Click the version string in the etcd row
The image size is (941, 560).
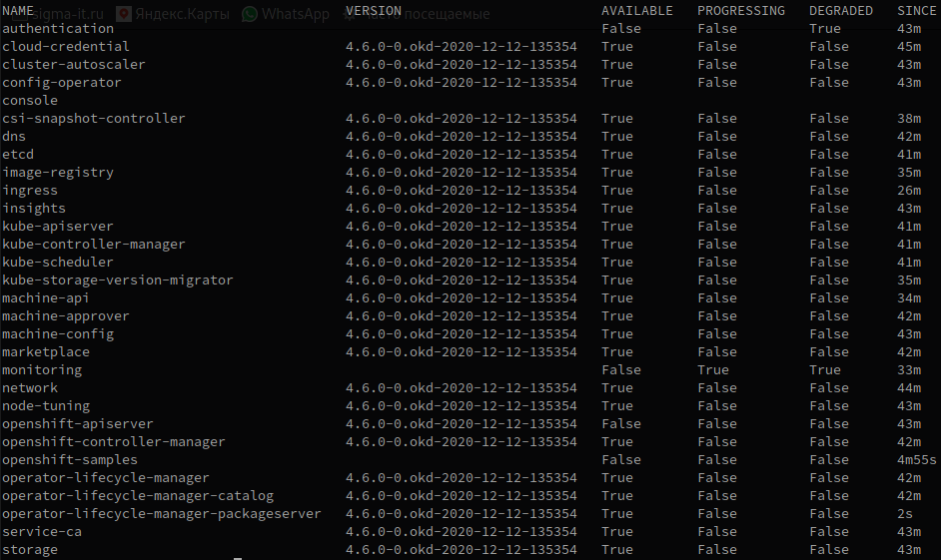tap(461, 155)
